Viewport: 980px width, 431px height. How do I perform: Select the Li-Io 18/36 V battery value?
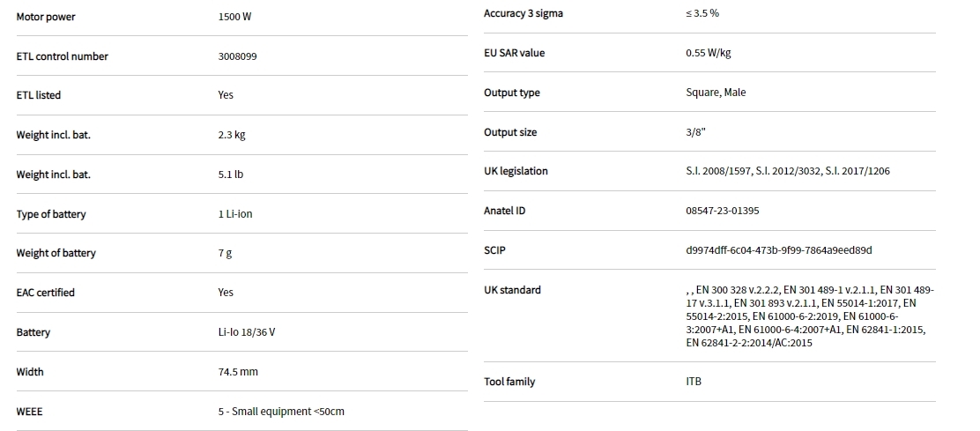tap(252, 332)
